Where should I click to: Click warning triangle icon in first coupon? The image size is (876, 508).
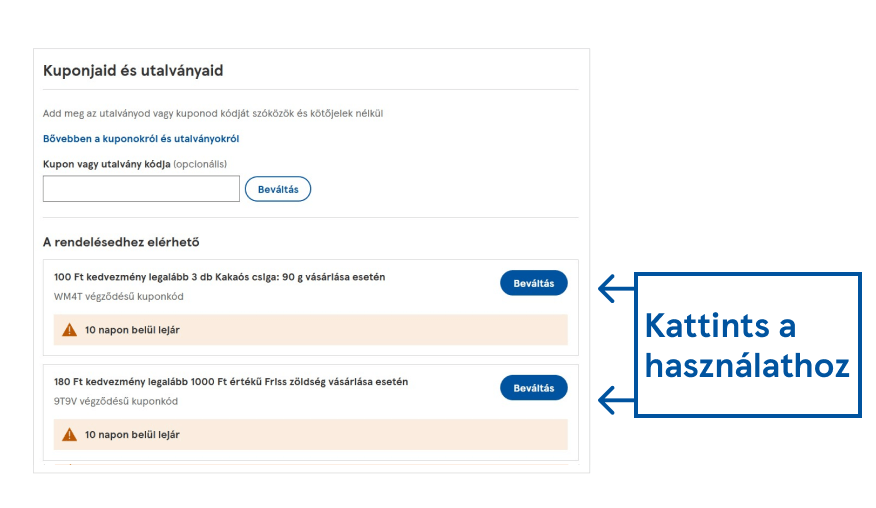click(x=69, y=330)
